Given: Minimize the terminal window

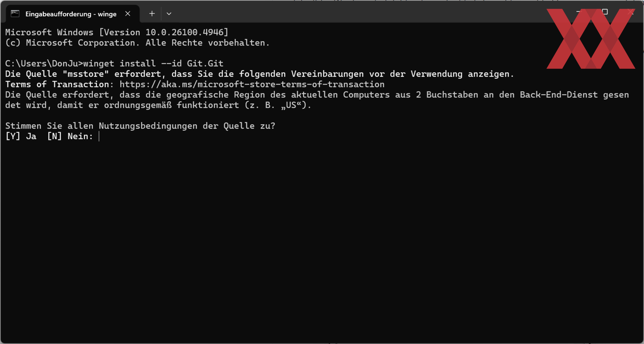Looking at the screenshot, I should tap(578, 12).
